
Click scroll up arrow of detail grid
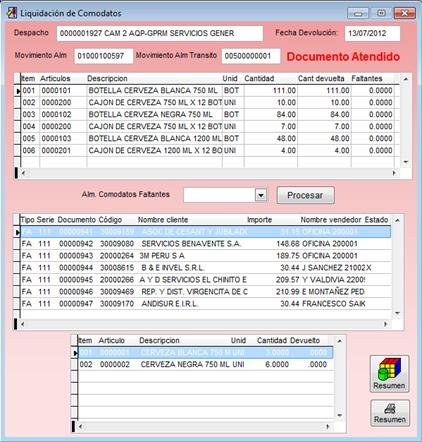(340, 341)
